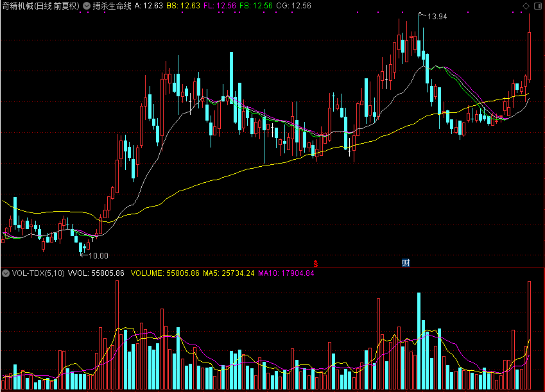Click the diamond icon at top right
The image size is (545, 392).
pyautogui.click(x=526, y=6)
